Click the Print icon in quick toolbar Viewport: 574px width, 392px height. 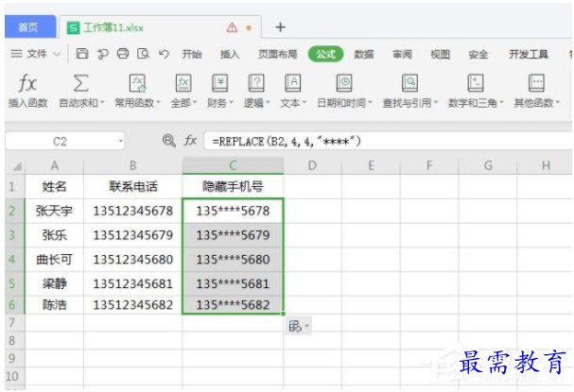123,54
